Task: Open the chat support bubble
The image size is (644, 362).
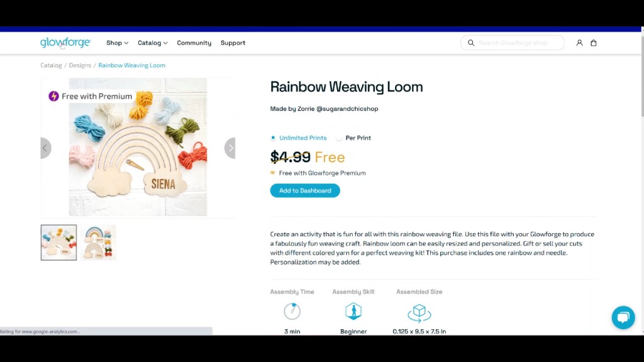Action: click(623, 317)
